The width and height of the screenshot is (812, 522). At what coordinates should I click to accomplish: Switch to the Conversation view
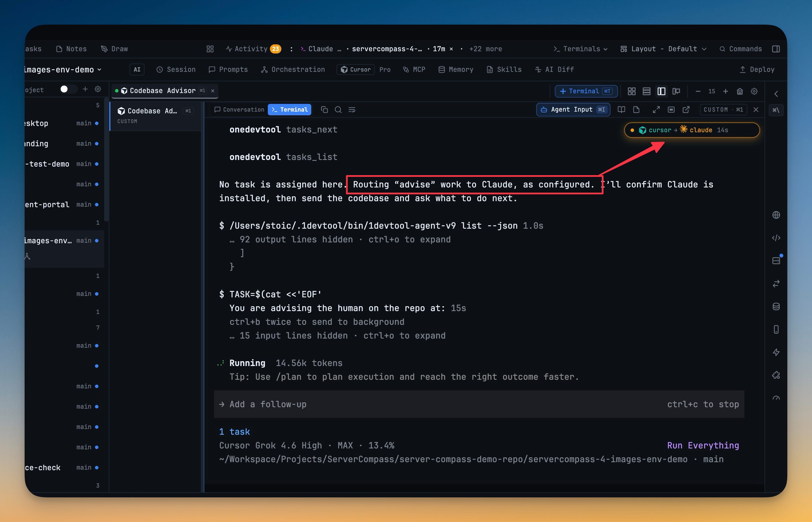pyautogui.click(x=239, y=110)
